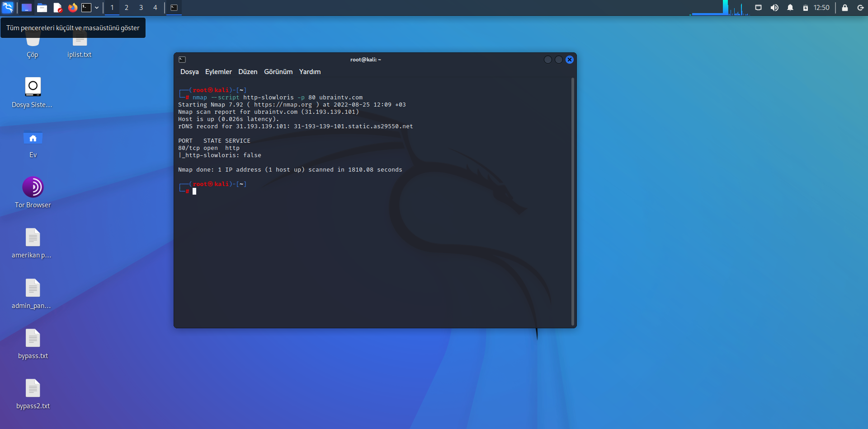Click the show desktop panel button

tap(27, 8)
